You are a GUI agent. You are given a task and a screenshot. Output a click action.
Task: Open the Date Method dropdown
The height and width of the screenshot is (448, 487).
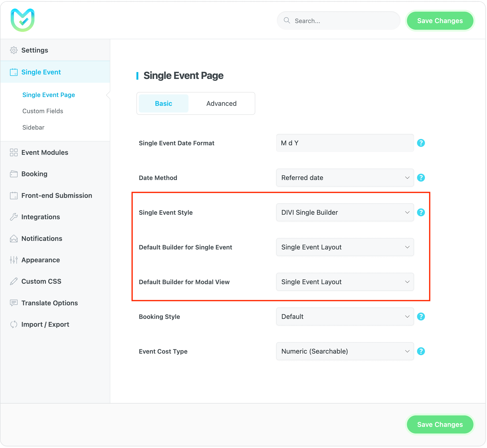[x=345, y=178]
